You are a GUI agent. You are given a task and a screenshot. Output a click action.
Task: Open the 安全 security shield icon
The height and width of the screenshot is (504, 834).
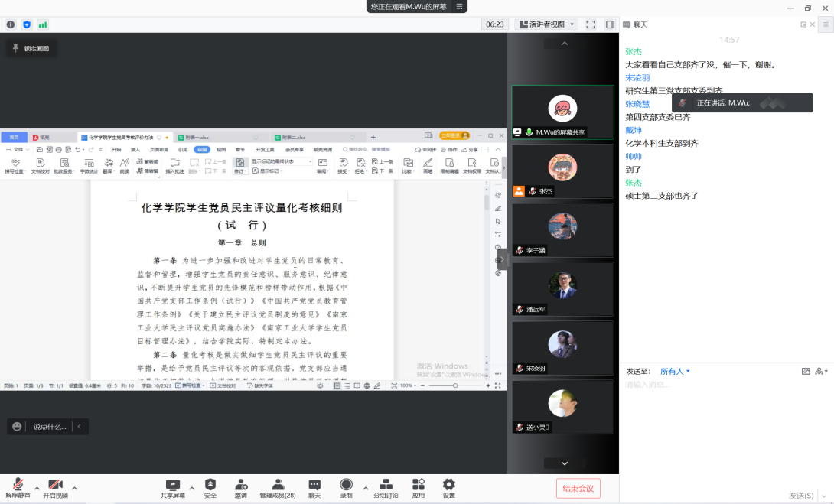(x=210, y=486)
